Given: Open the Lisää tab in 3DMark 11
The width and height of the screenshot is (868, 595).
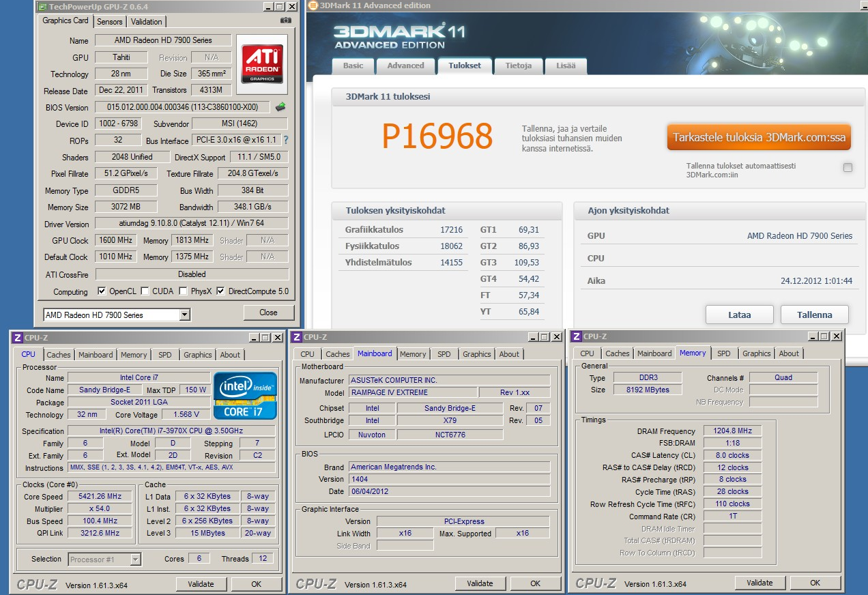Looking at the screenshot, I should coord(566,66).
